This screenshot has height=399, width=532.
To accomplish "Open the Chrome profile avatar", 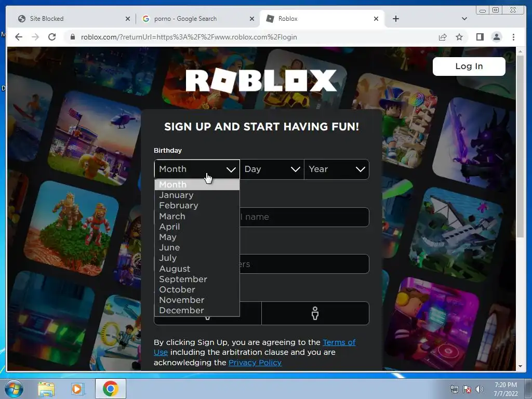I will pyautogui.click(x=497, y=37).
